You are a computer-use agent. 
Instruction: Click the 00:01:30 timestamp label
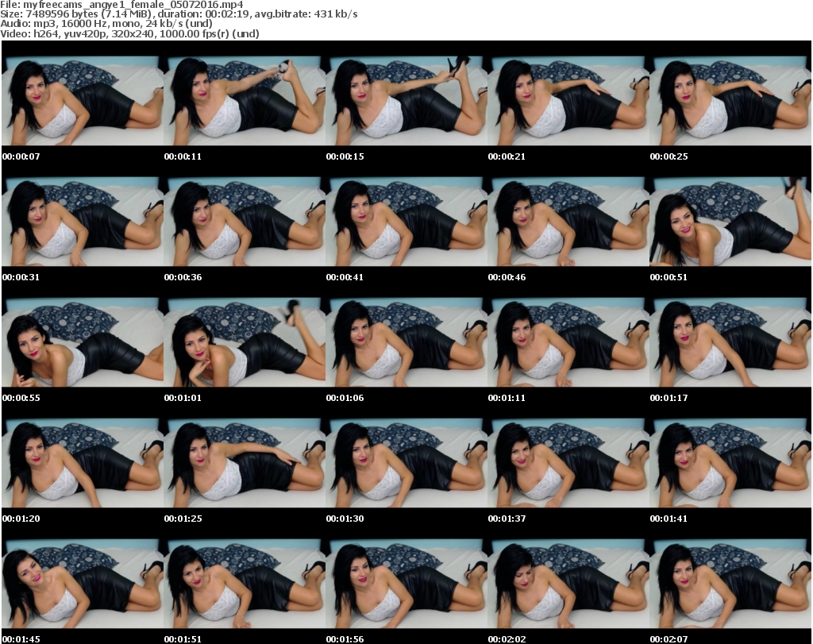click(345, 519)
